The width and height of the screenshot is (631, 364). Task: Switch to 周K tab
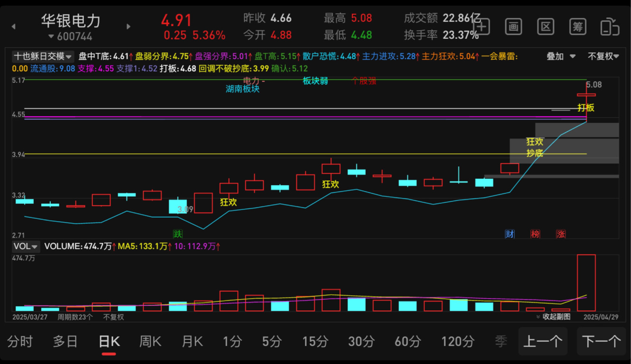(x=150, y=341)
